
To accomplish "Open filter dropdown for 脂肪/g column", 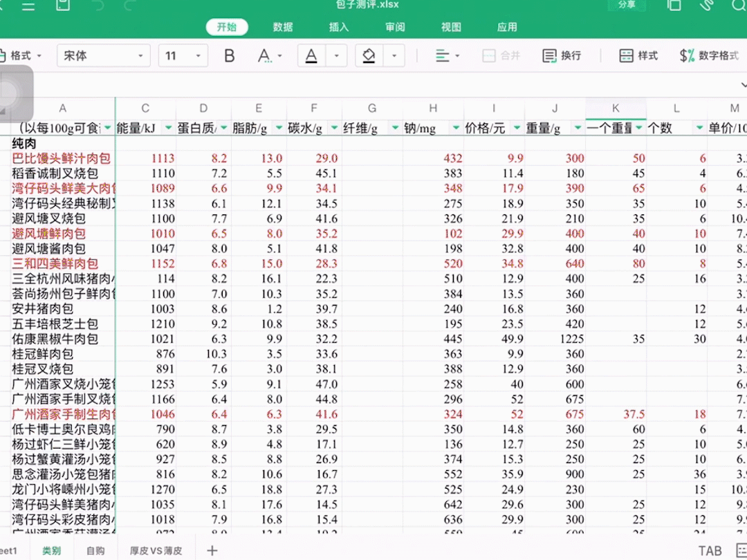I will 279,128.
